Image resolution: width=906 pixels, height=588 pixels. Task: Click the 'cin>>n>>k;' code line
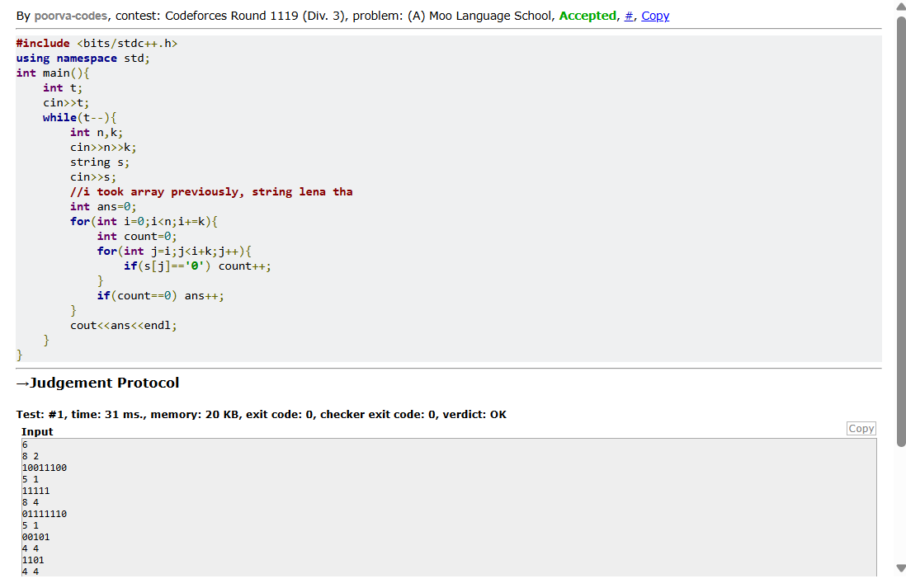tap(103, 148)
